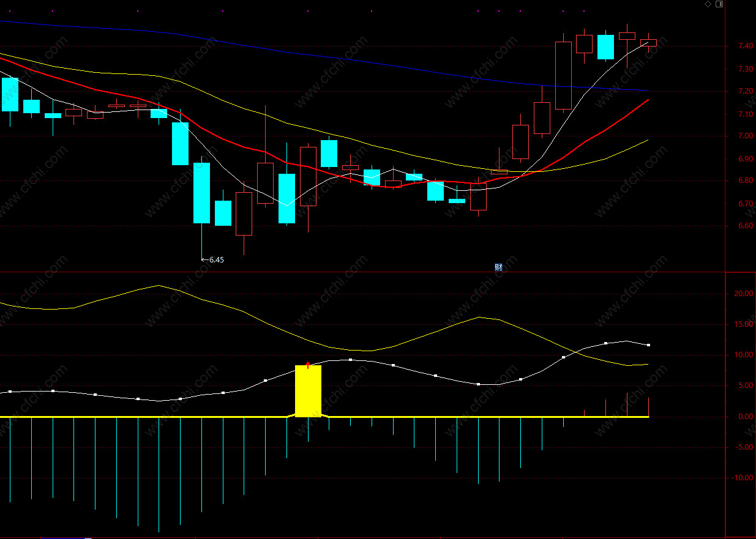Click the 6.60 price axis label
This screenshot has width=756, height=539.
pyautogui.click(x=745, y=226)
